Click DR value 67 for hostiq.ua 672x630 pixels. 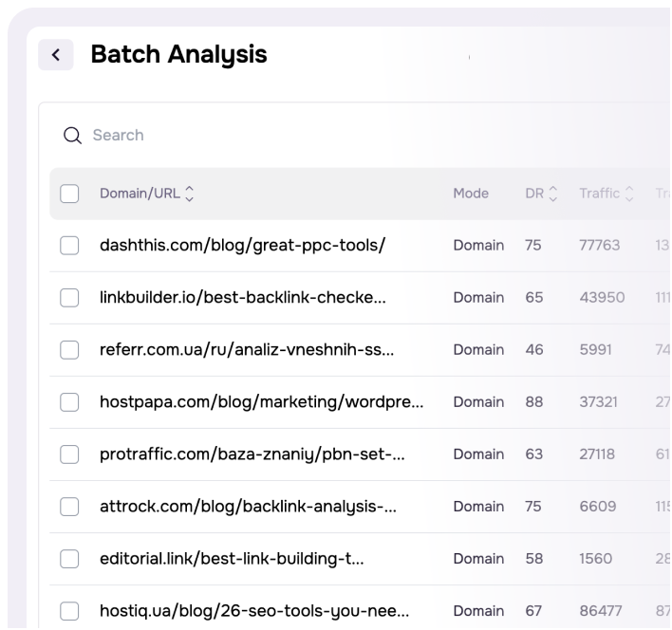(x=533, y=611)
